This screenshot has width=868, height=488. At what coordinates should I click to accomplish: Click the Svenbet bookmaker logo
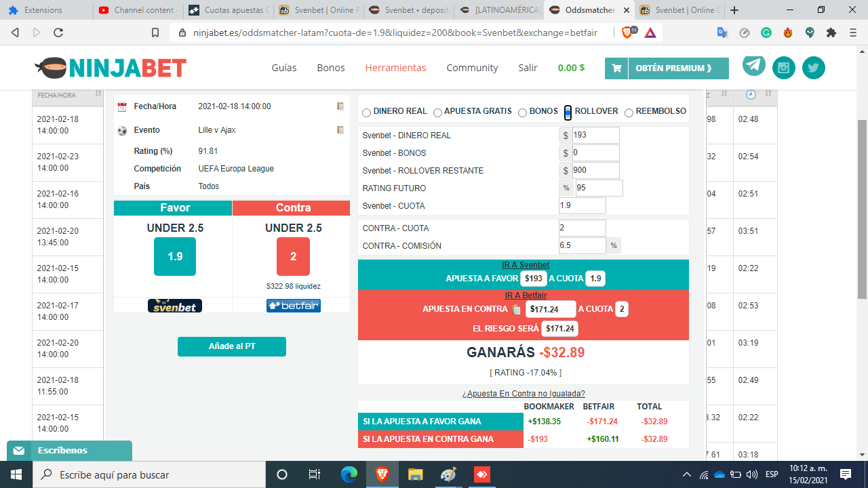[x=175, y=306]
